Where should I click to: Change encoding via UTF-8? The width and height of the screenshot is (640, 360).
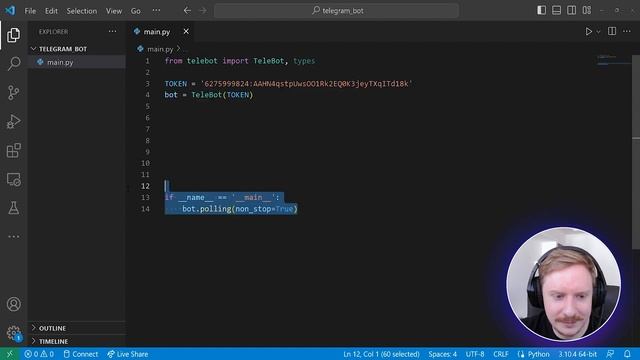point(475,354)
